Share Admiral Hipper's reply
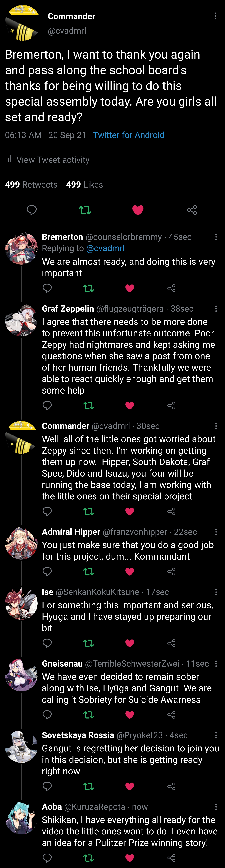This screenshot has height=868, width=225. [172, 571]
